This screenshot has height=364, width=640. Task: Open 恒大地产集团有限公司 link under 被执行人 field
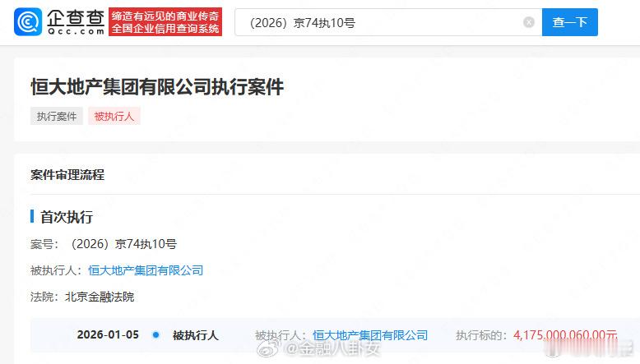click(x=146, y=270)
